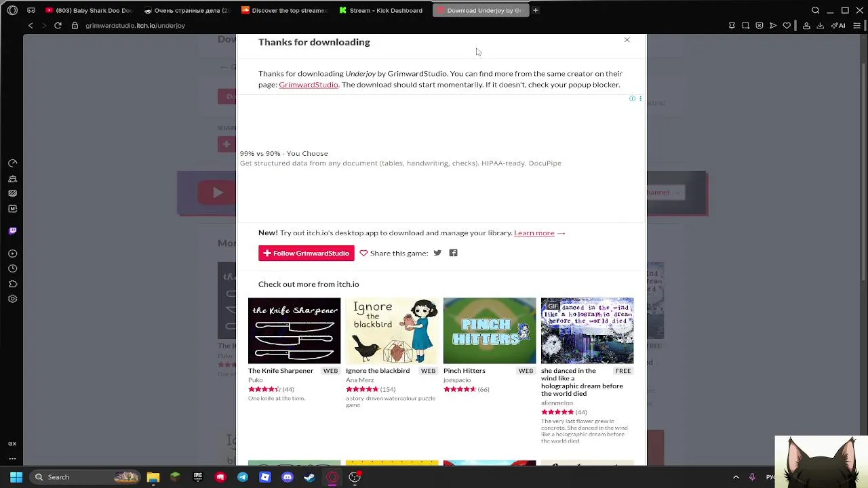
Task: Open the Pinch Hitters game thumbnail
Action: 490,331
